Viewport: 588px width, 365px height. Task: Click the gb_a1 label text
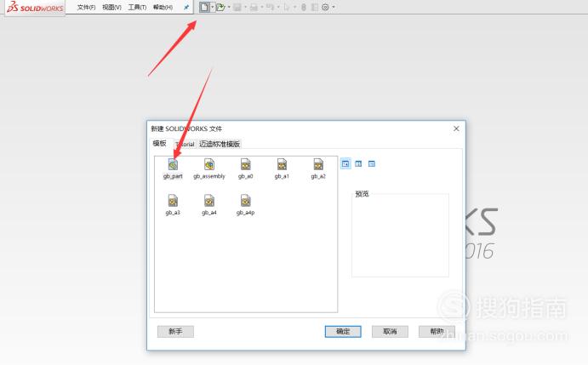pos(282,176)
